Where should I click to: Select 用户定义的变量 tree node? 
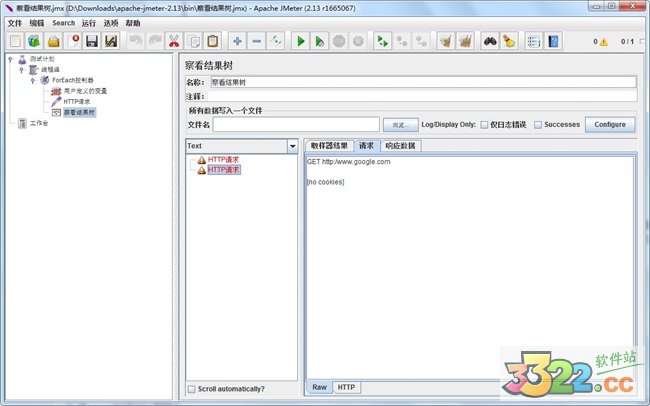tap(85, 91)
